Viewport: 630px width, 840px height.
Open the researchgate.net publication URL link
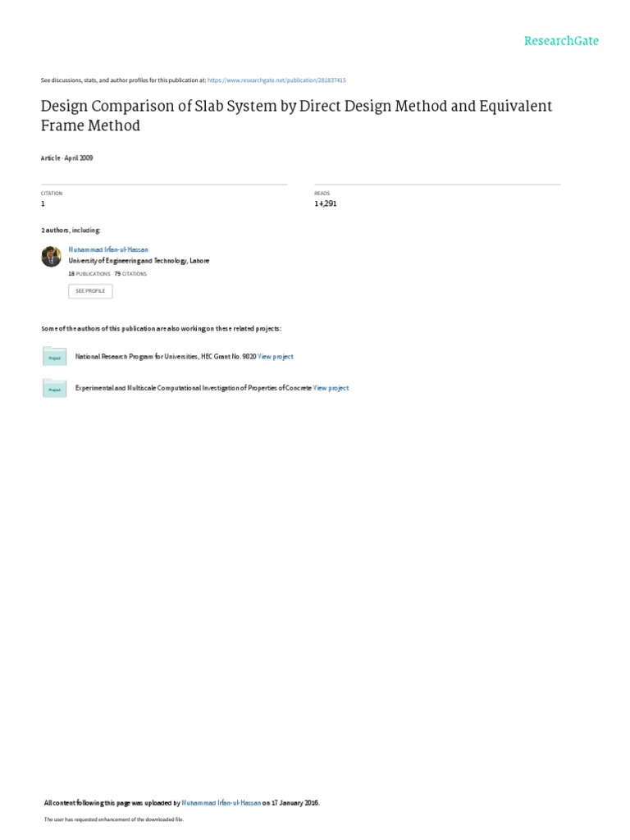point(276,80)
